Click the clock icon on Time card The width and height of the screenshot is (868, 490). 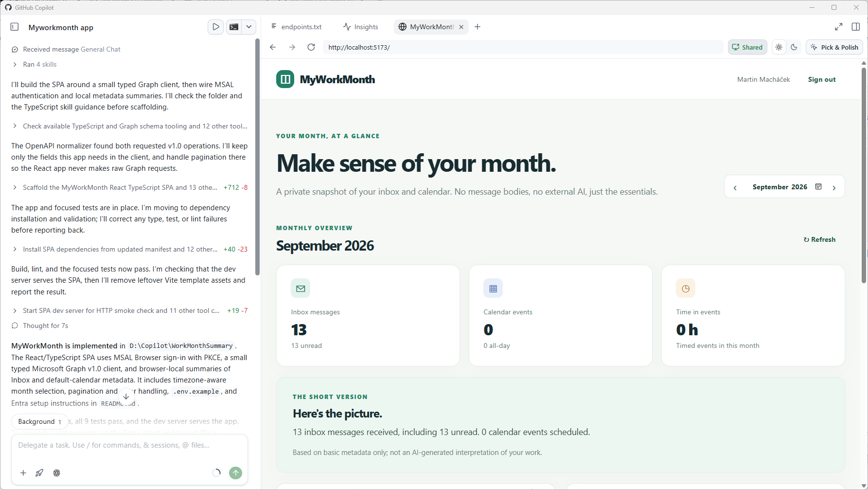click(686, 289)
